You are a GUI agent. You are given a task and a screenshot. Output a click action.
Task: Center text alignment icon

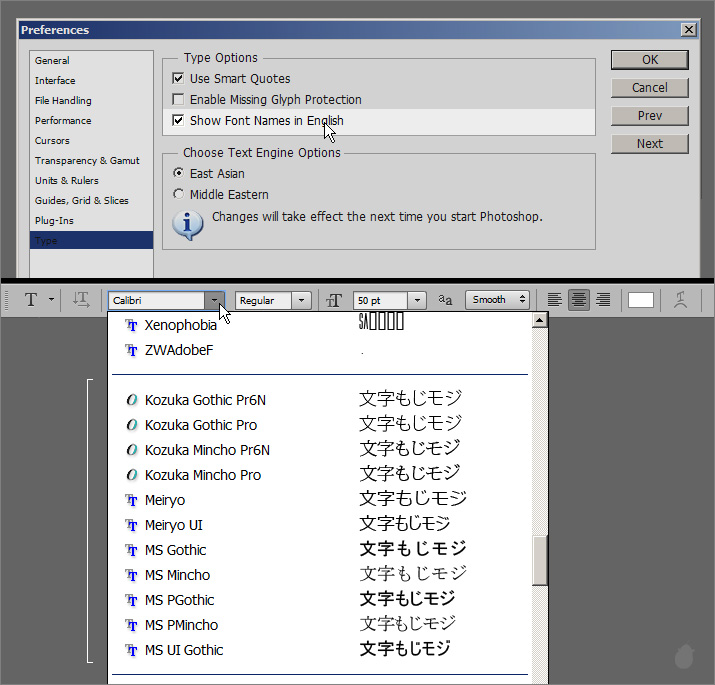pyautogui.click(x=579, y=300)
